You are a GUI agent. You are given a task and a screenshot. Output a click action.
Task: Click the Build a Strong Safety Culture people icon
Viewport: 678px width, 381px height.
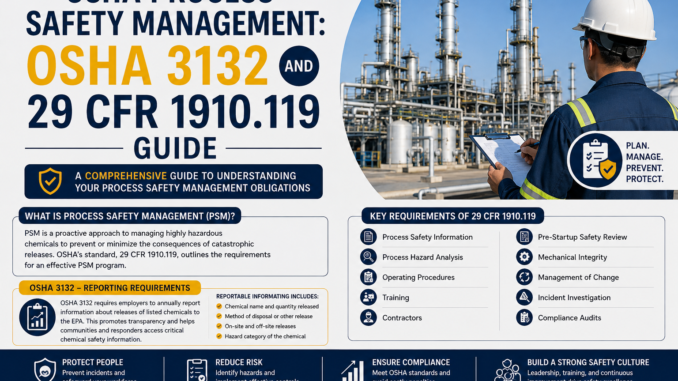click(508, 371)
